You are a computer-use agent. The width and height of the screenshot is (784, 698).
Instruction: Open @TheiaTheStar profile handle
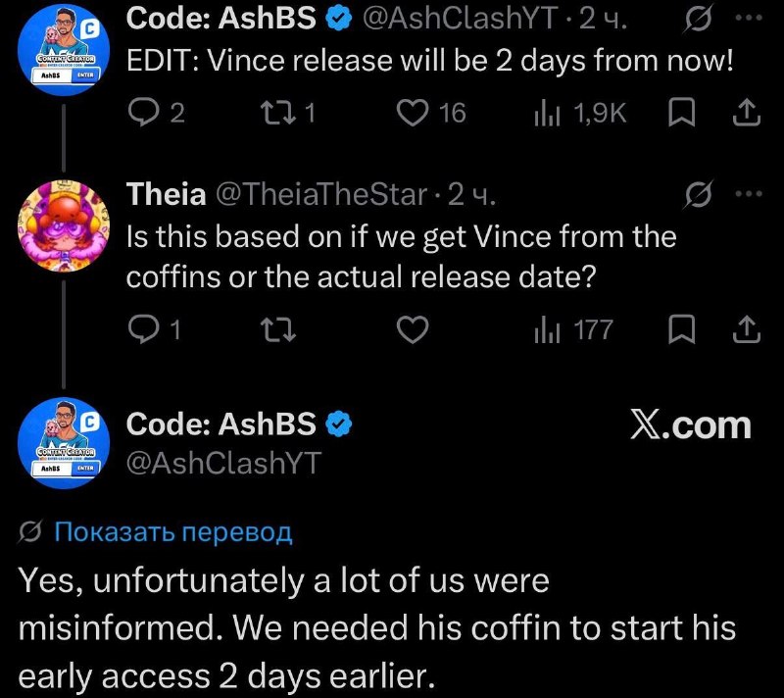tap(321, 194)
